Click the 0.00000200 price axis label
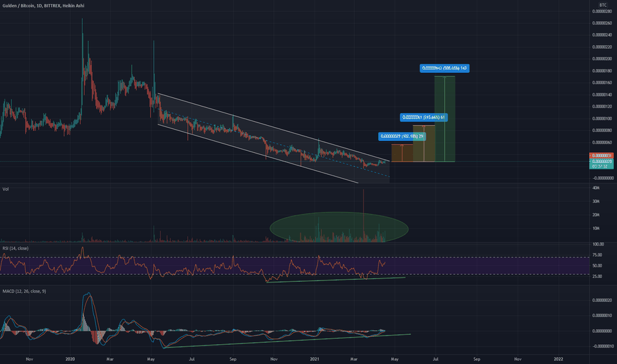Screen dimensions: 617x364 602,59
